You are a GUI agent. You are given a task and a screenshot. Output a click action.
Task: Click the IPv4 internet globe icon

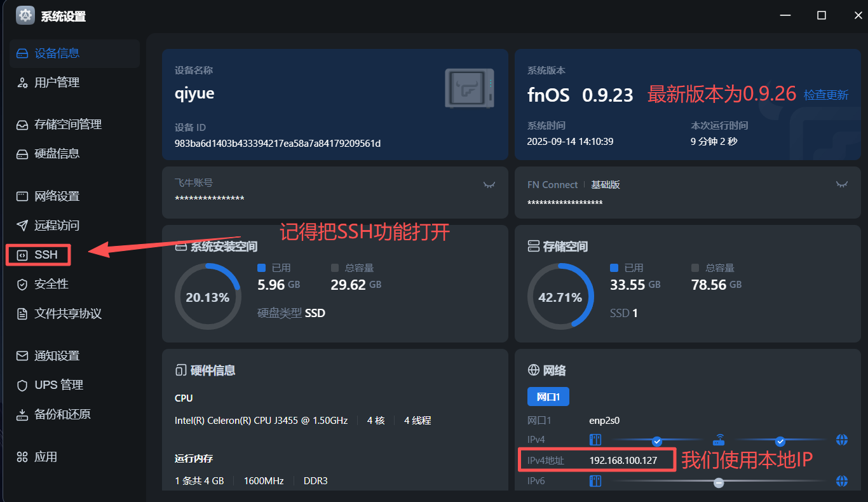[842, 440]
